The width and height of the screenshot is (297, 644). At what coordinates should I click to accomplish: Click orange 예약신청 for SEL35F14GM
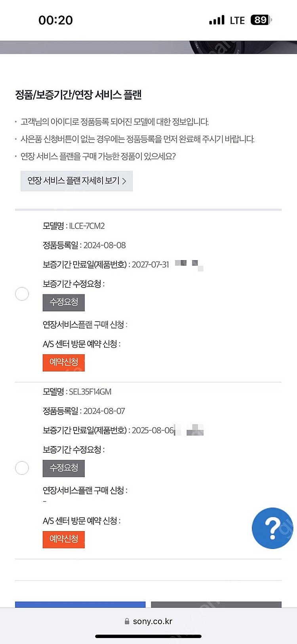pos(64,539)
